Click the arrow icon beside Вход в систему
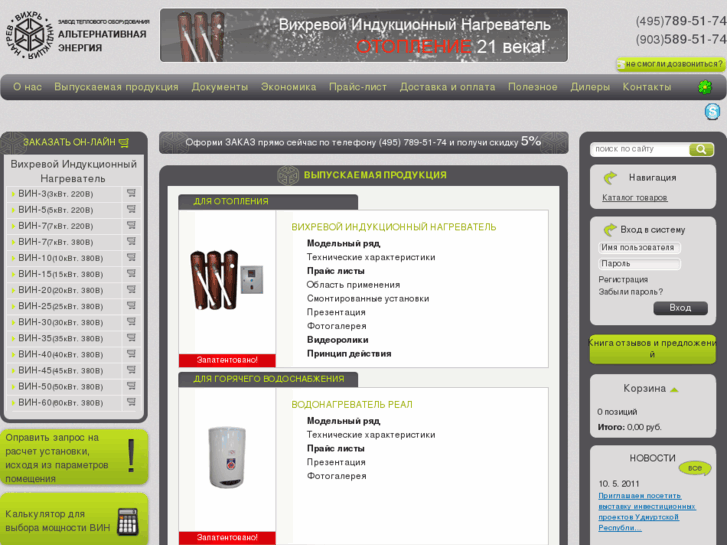The width and height of the screenshot is (727, 545). [x=610, y=230]
